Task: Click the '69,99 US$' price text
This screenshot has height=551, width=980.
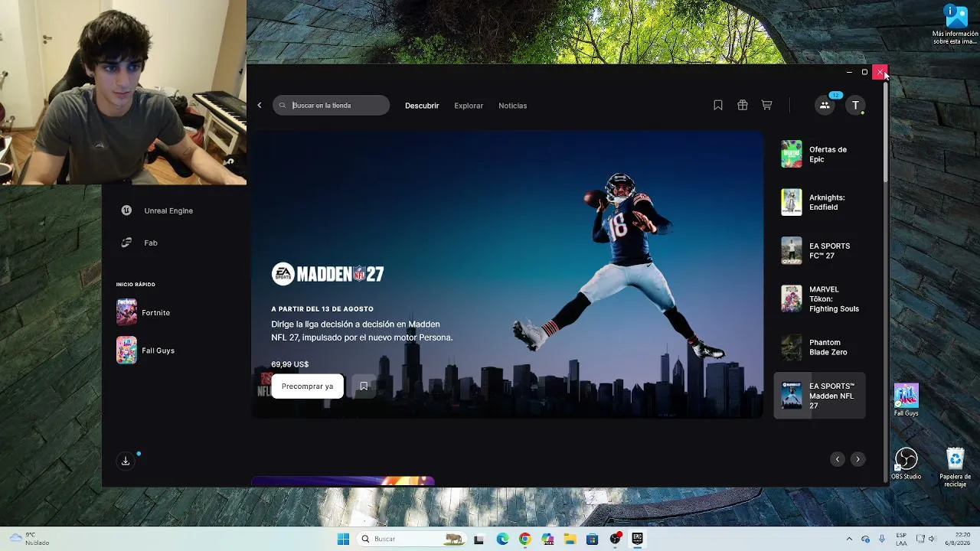Action: click(x=290, y=364)
